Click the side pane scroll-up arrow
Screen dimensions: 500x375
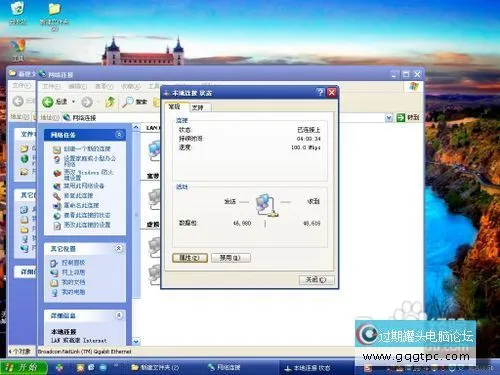pos(136,127)
